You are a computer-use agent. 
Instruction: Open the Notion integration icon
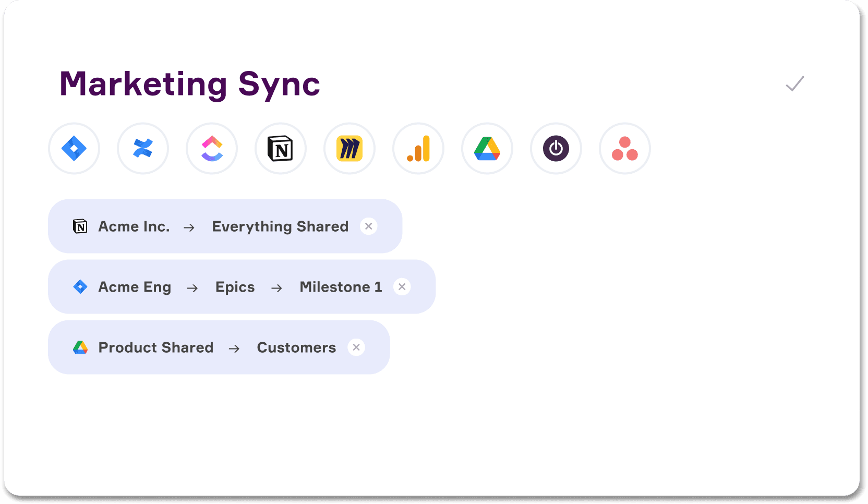click(x=281, y=149)
